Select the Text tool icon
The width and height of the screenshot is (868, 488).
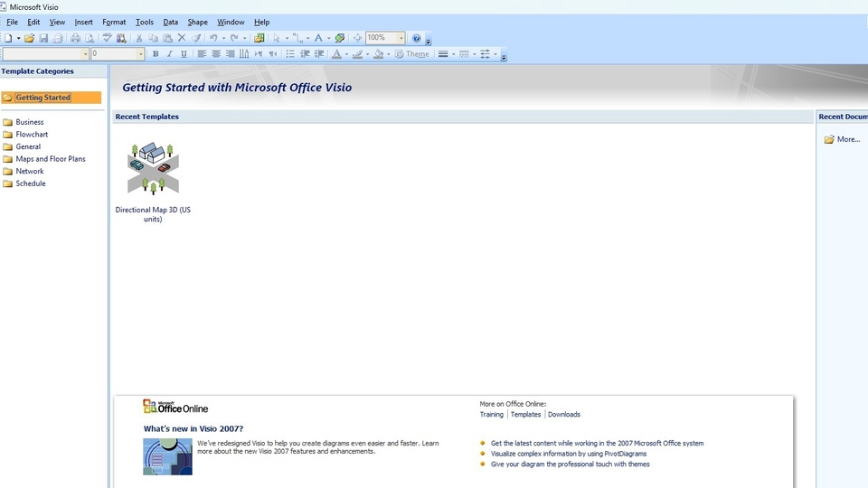[x=317, y=38]
